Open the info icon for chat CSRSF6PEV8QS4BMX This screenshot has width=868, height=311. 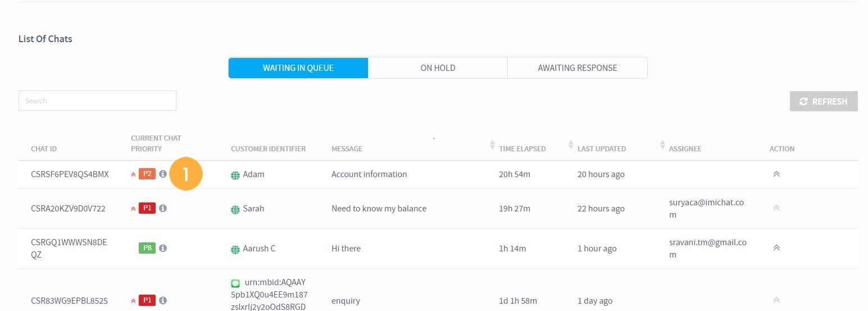pos(163,174)
